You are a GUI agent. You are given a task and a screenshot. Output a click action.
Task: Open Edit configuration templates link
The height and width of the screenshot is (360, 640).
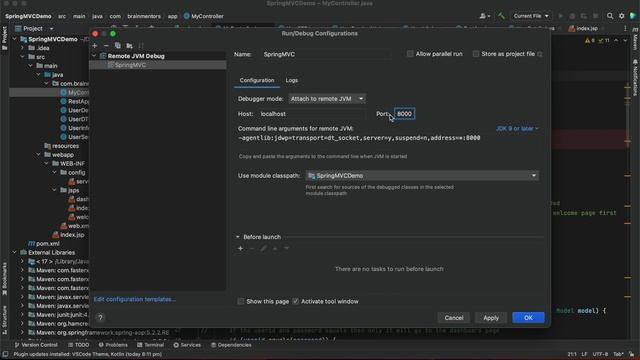point(135,299)
